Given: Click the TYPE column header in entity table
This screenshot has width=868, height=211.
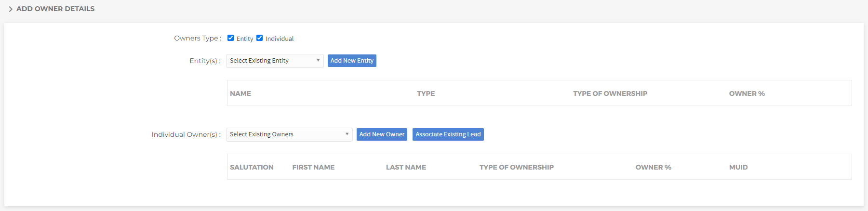Looking at the screenshot, I should (426, 93).
